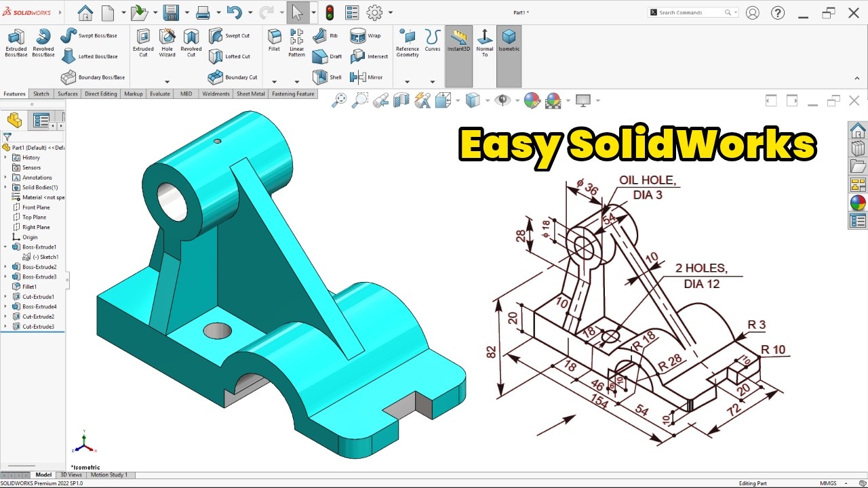Viewport: 868px width, 488px height.
Task: Open the Linear Pattern tool
Action: [296, 43]
